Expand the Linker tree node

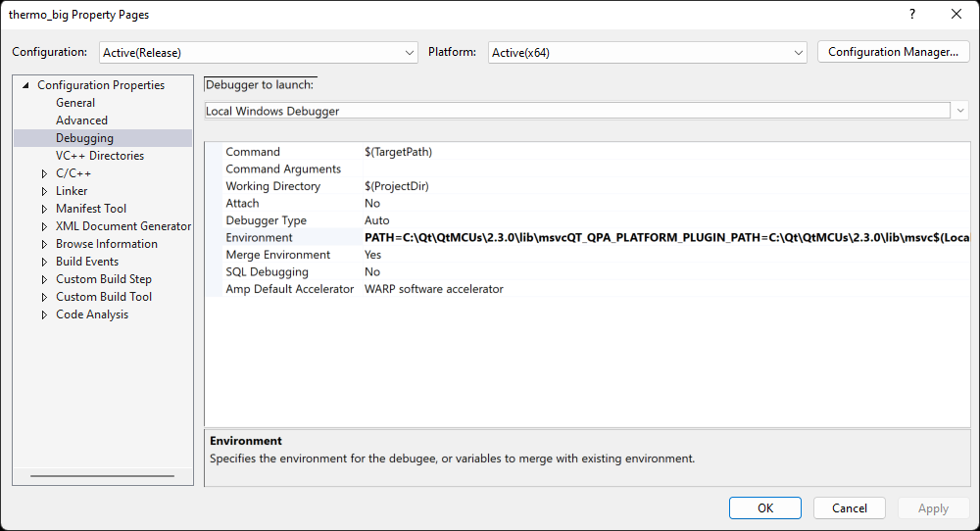(44, 191)
